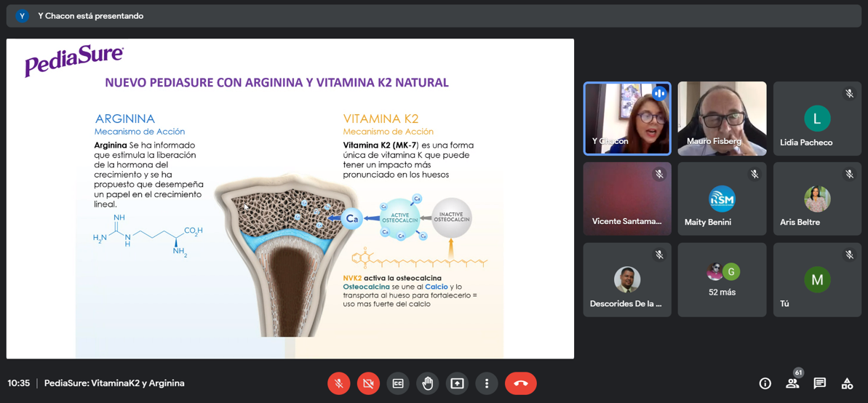Click 'ARGININA' heading on slide
The image size is (868, 403).
click(125, 119)
